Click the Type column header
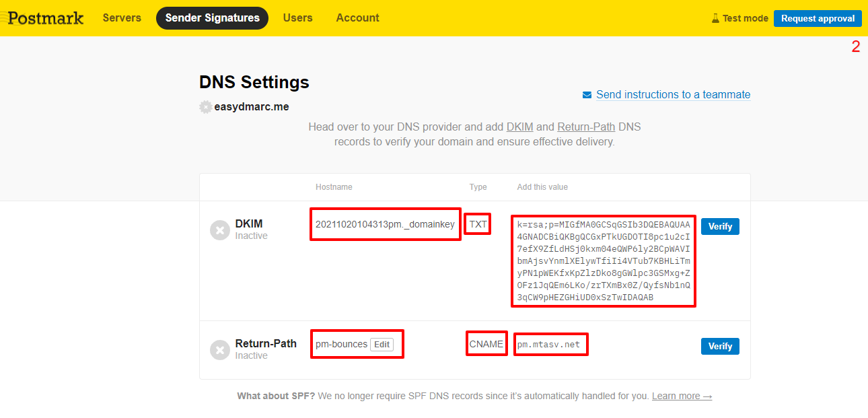868x418 pixels. click(478, 187)
